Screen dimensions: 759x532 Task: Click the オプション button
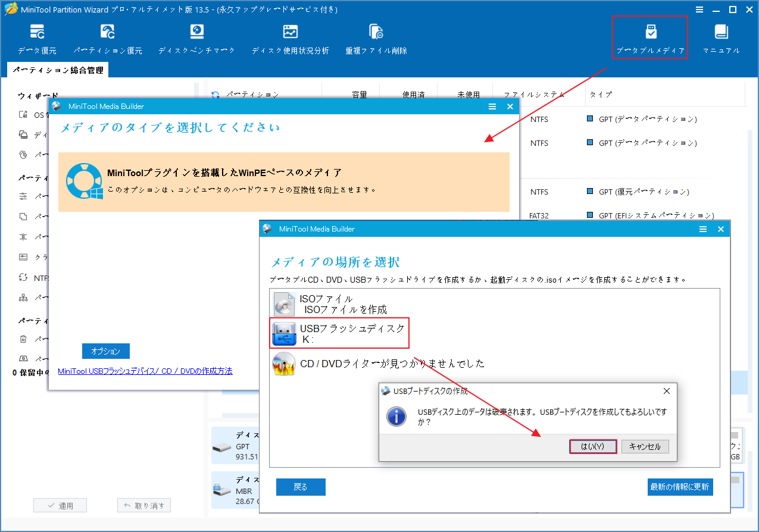pyautogui.click(x=105, y=351)
